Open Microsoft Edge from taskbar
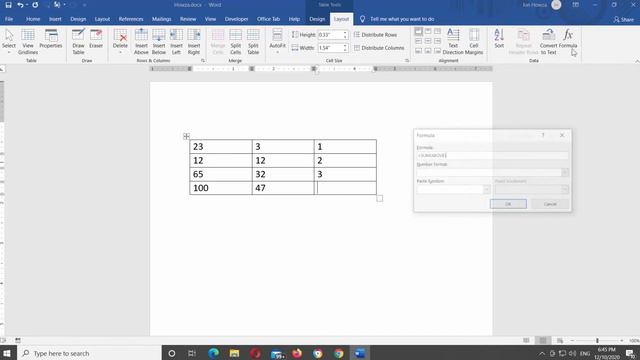640x360 pixels. tap(213, 353)
